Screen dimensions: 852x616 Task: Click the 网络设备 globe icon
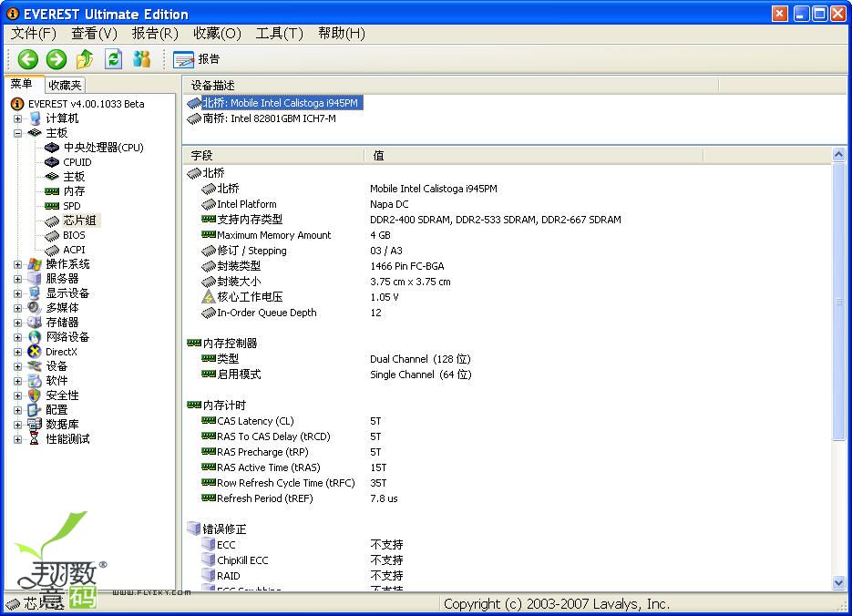pyautogui.click(x=35, y=337)
